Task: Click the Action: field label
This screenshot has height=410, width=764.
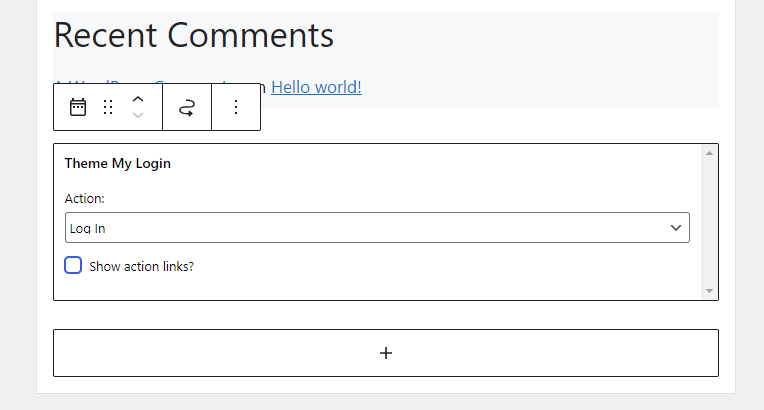Action: pos(85,198)
